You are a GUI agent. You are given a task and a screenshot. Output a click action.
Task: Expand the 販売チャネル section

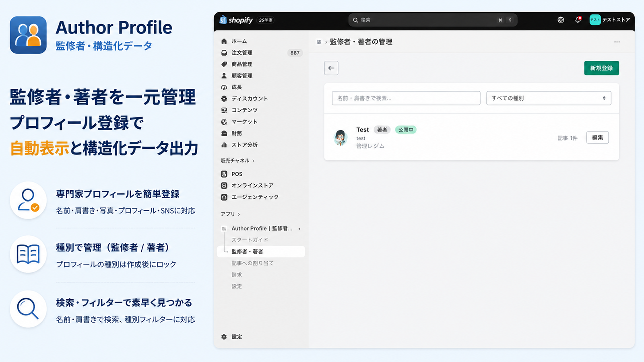[x=237, y=160]
